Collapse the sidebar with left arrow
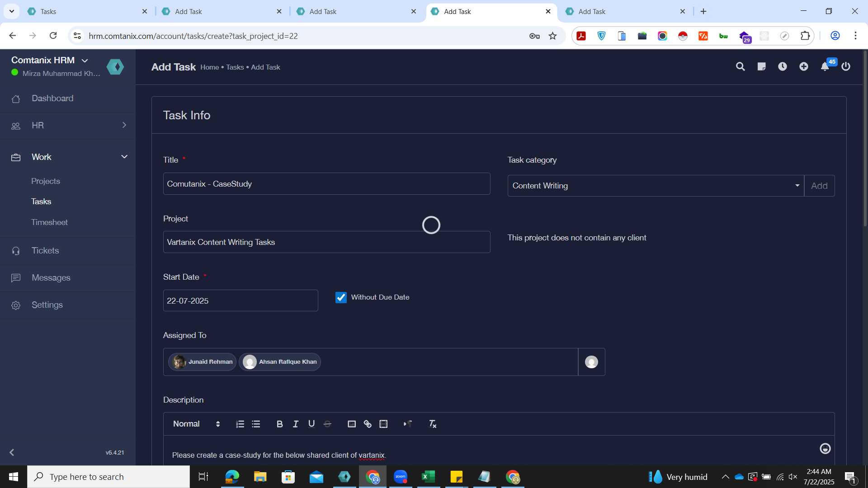This screenshot has height=488, width=868. click(x=12, y=452)
